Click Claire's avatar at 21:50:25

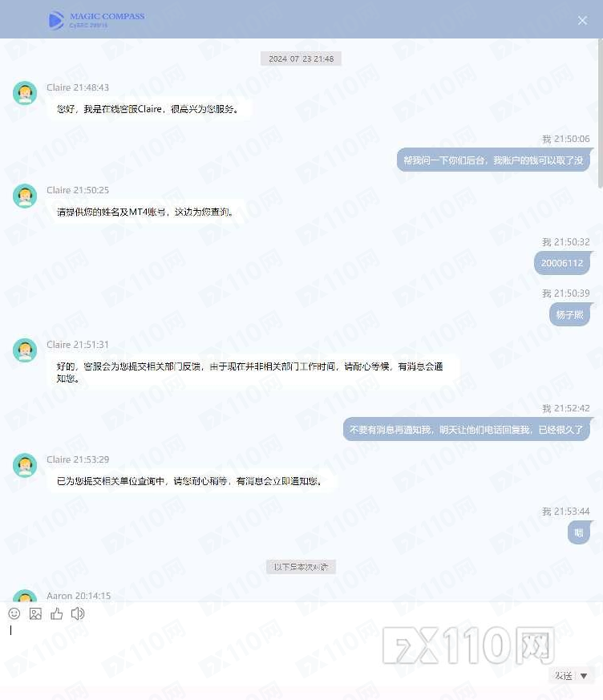tap(25, 196)
